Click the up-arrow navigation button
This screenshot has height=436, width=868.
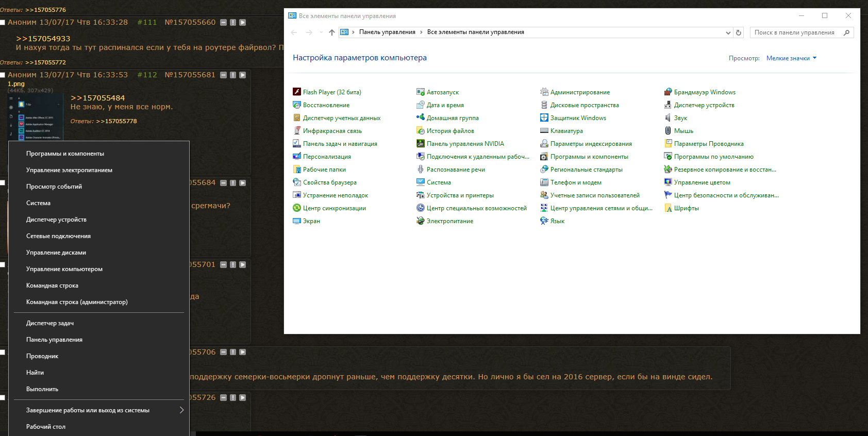(332, 32)
